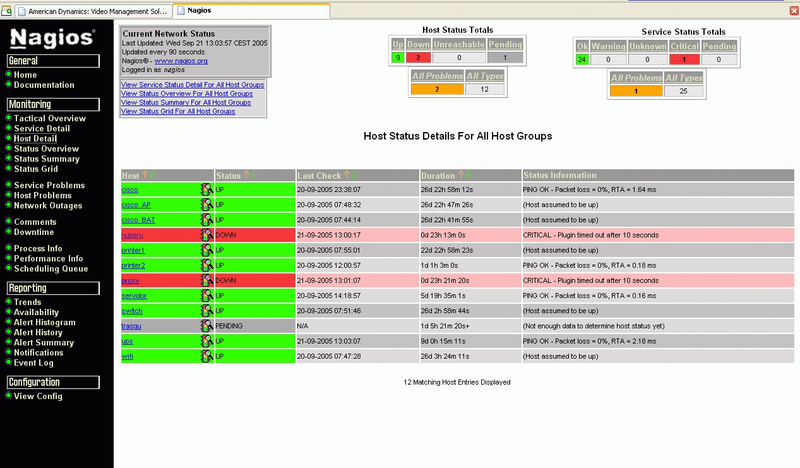Click View Status Summary For All Host Groups
The height and width of the screenshot is (468, 800).
tap(186, 103)
